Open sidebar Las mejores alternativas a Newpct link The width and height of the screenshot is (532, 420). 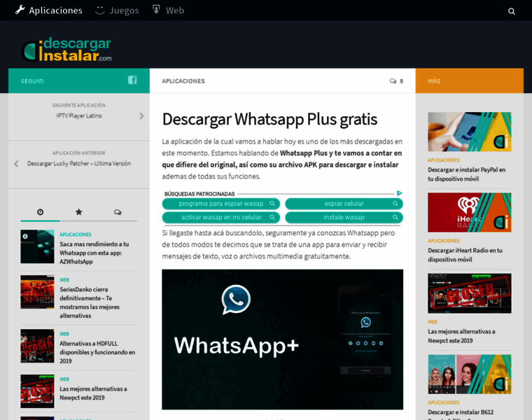(x=93, y=393)
